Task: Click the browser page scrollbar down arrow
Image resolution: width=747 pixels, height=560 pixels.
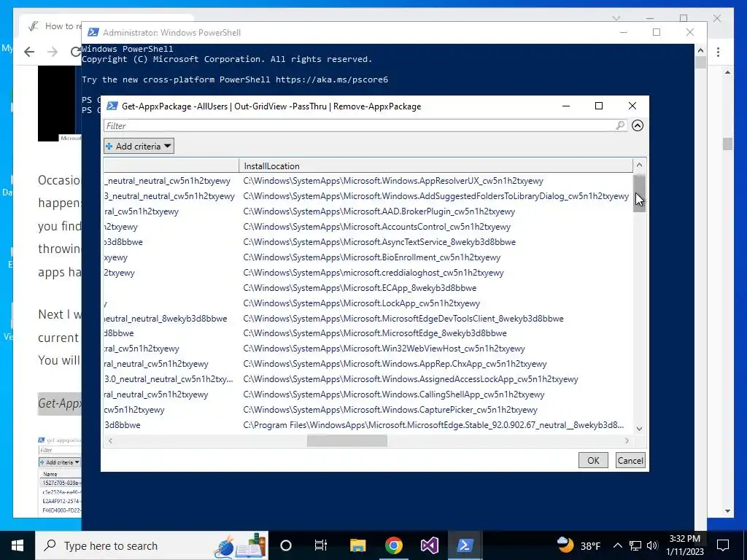Action: click(727, 511)
